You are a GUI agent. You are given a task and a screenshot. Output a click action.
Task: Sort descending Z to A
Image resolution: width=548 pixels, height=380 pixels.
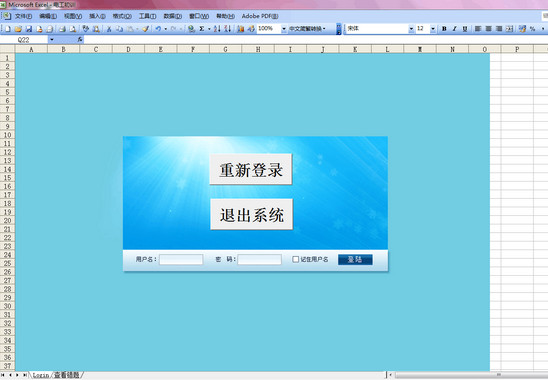(228, 29)
